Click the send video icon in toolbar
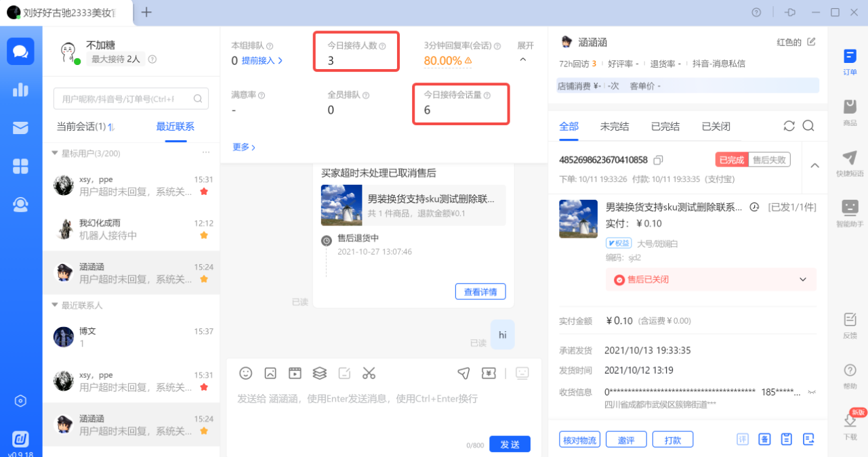Screen dimensions: 868x457 [295, 373]
